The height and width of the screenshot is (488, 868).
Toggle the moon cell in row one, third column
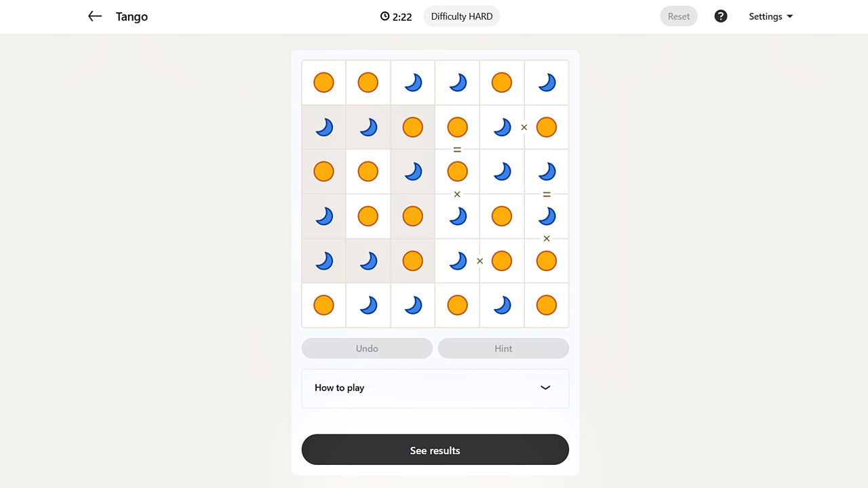pyautogui.click(x=412, y=83)
